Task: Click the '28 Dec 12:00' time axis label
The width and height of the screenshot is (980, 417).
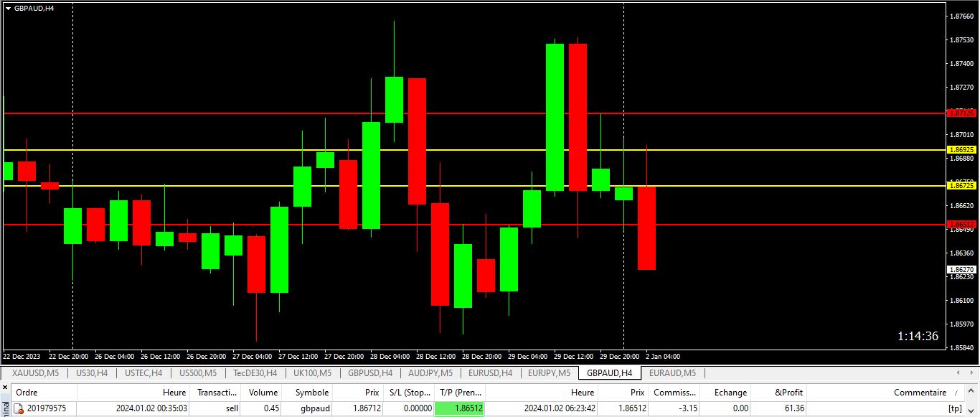Action: (x=437, y=356)
